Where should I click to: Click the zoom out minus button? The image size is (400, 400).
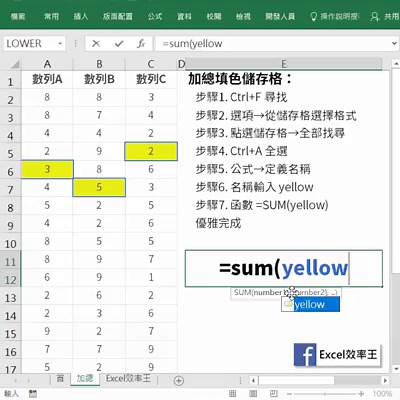pyautogui.click(x=289, y=394)
